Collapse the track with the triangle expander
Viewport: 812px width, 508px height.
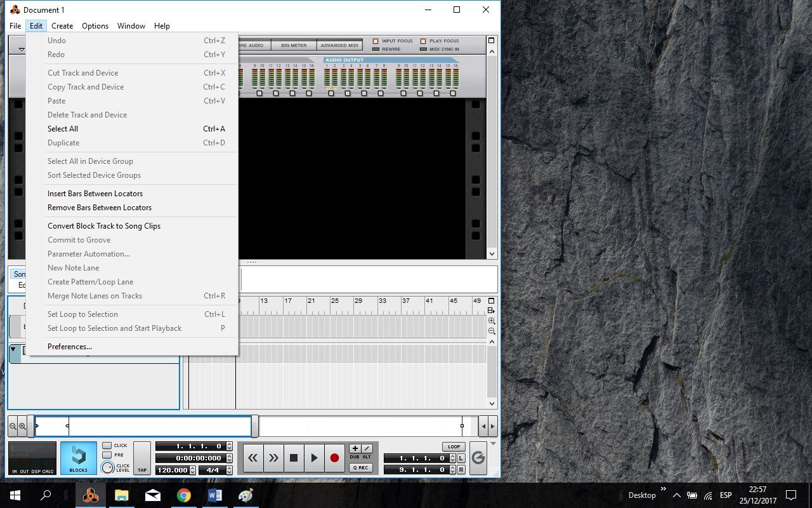click(x=13, y=349)
